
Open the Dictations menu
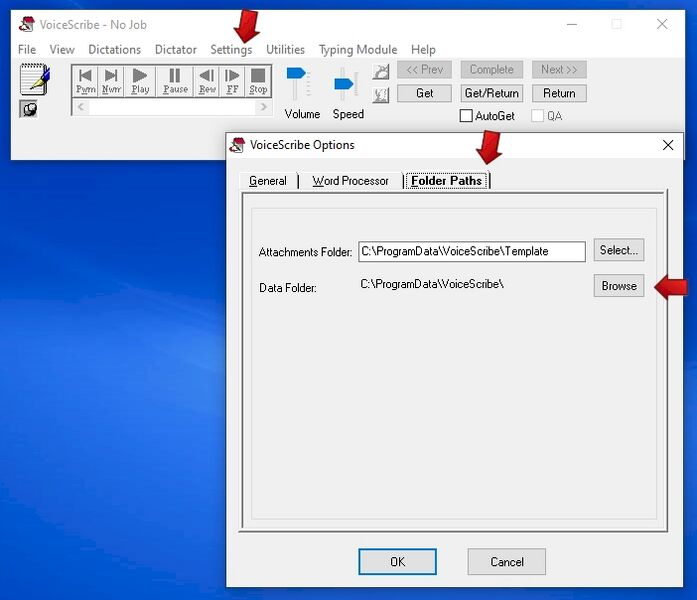(x=114, y=49)
